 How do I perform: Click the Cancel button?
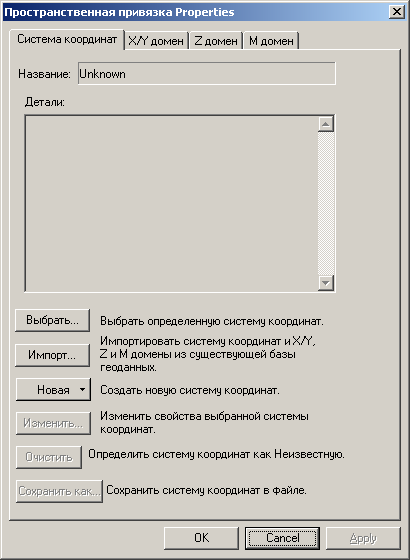(x=282, y=538)
